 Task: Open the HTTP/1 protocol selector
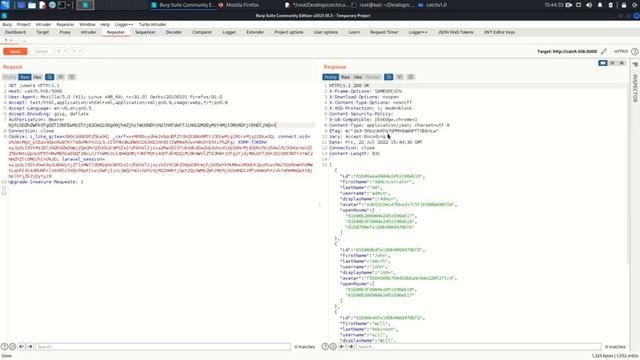[x=620, y=51]
